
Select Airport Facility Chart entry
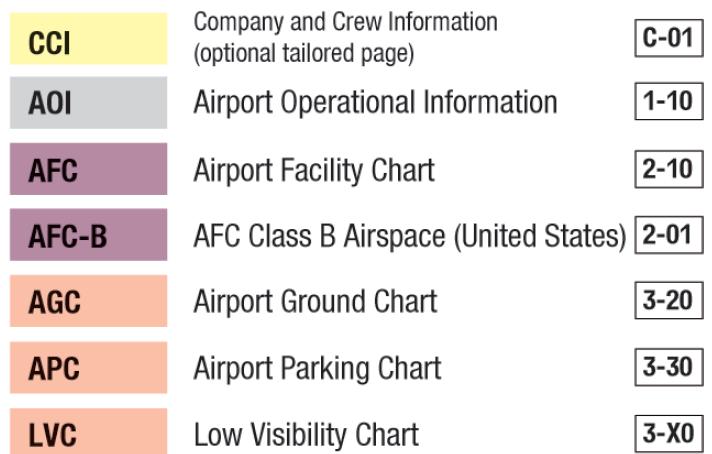314,170
